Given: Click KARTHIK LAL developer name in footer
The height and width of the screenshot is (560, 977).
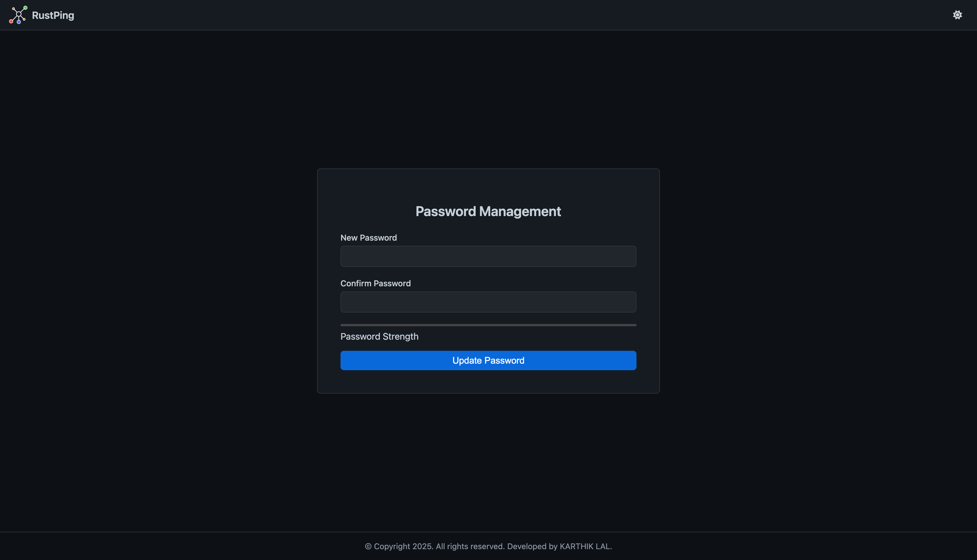Looking at the screenshot, I should (585, 546).
